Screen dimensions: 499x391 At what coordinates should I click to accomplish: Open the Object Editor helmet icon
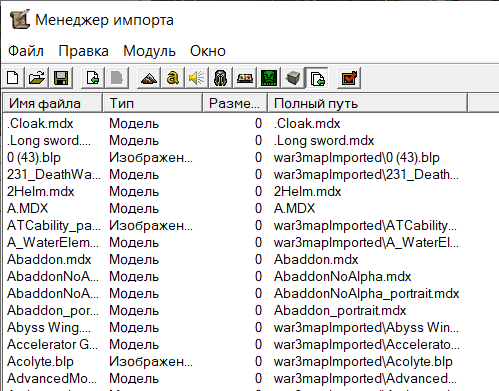click(x=221, y=78)
